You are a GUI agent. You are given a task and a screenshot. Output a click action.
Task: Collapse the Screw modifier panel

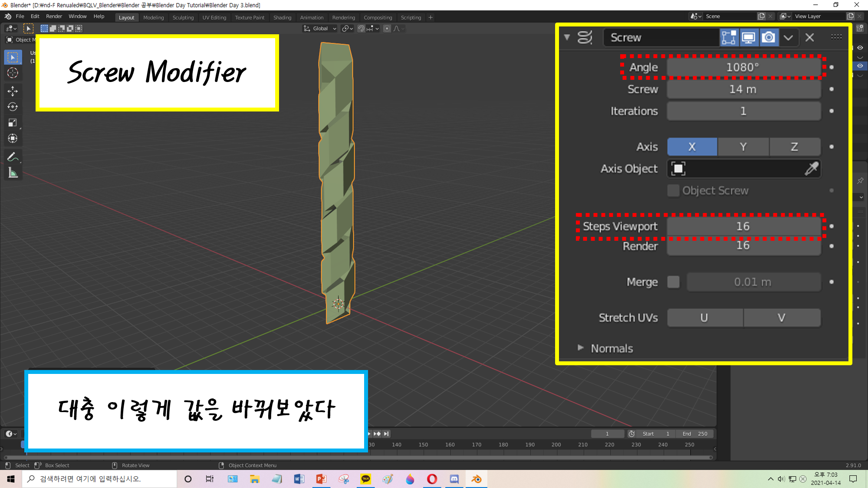pos(567,37)
